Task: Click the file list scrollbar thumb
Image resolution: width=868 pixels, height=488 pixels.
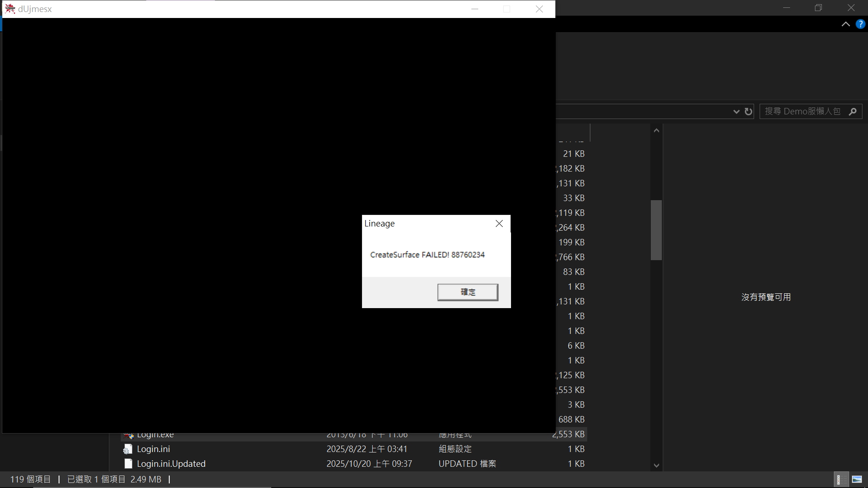Action: (656, 230)
